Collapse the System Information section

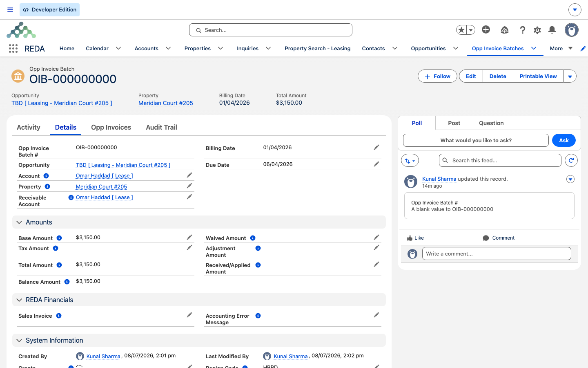pyautogui.click(x=19, y=341)
